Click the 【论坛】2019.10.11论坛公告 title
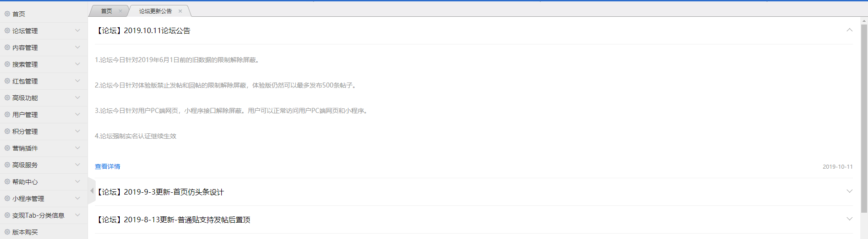This screenshot has width=868, height=239. coord(143,30)
